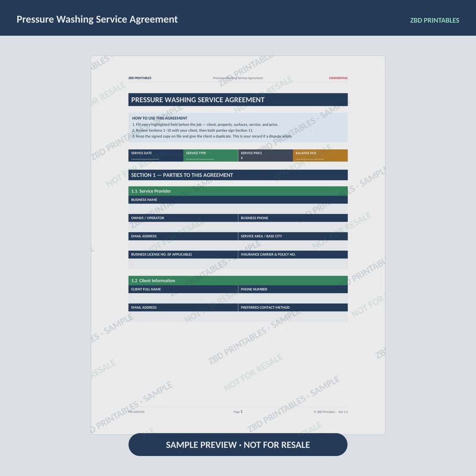
Task: Click the SAMPLE PREVIEW · NOT FOR RESALE banner
Action: [x=238, y=444]
